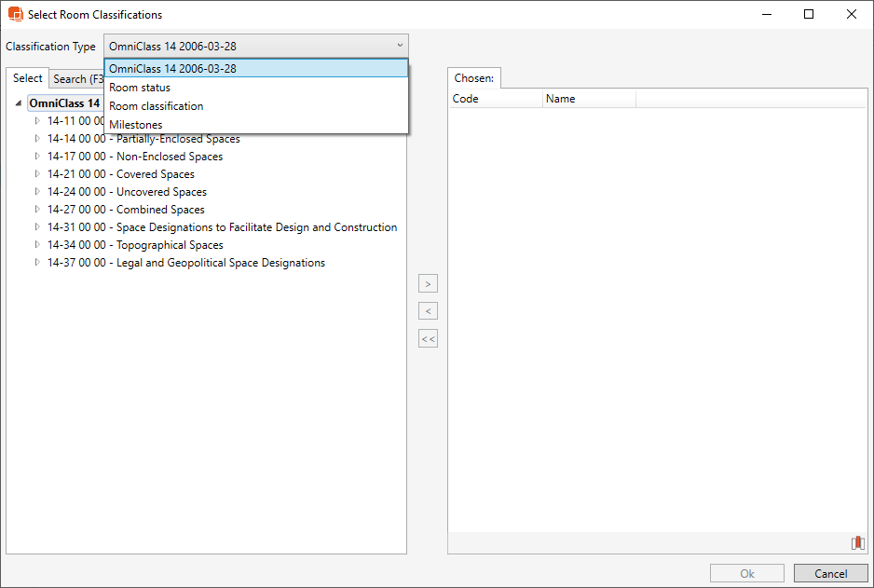Choose Room classification in the dropdown
This screenshot has width=874, height=588.
(156, 106)
